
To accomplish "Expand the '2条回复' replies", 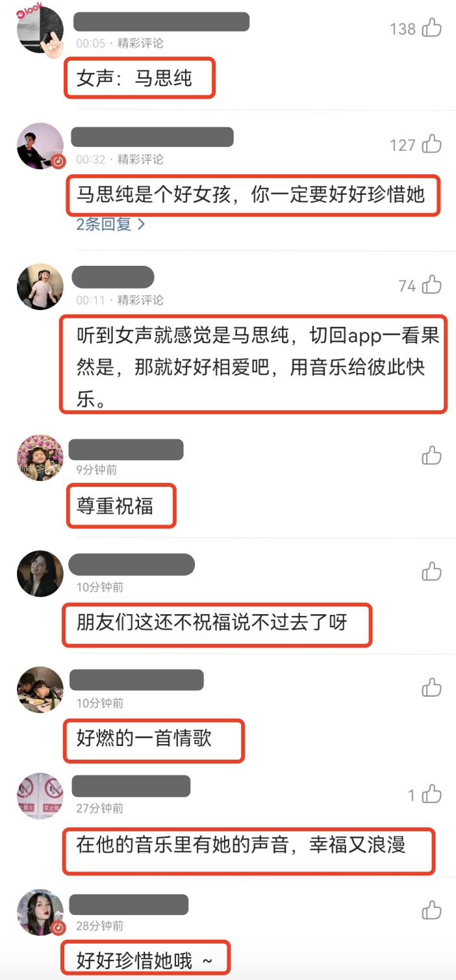I will coord(110,224).
